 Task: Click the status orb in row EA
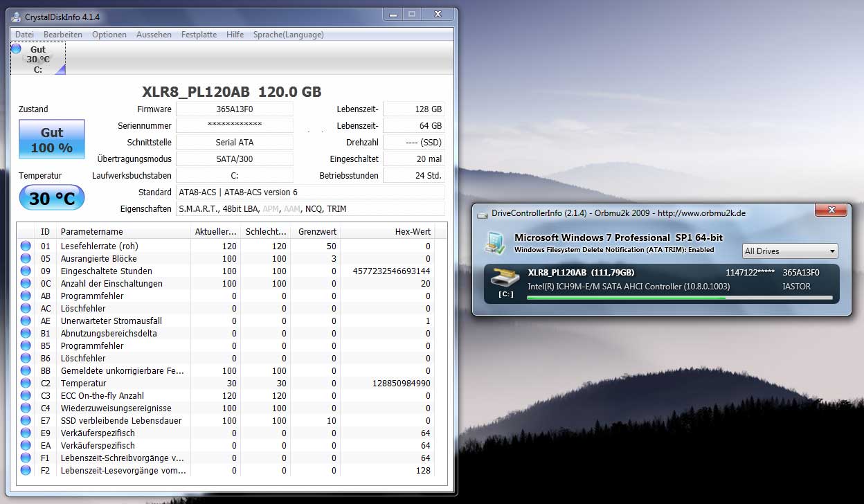(26, 445)
